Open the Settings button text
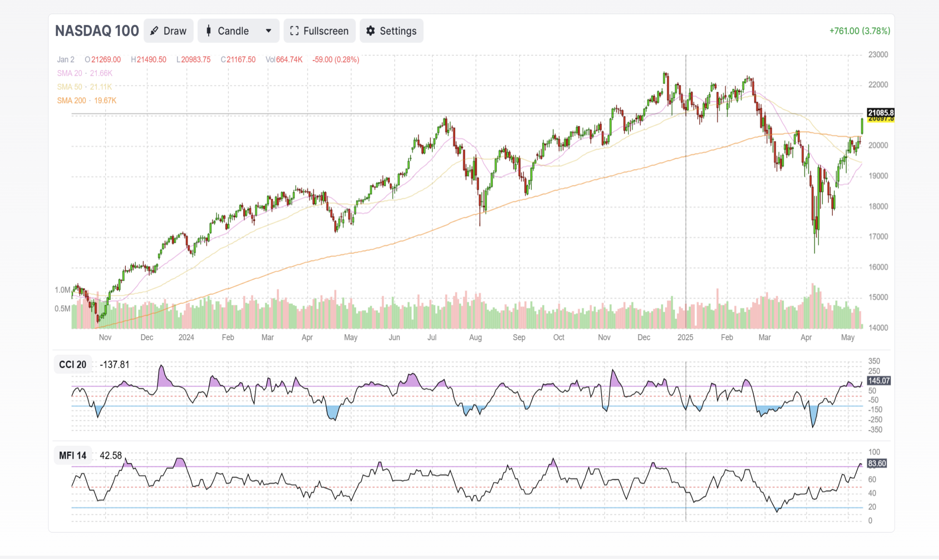Viewport: 939px width, 560px height. tap(398, 31)
